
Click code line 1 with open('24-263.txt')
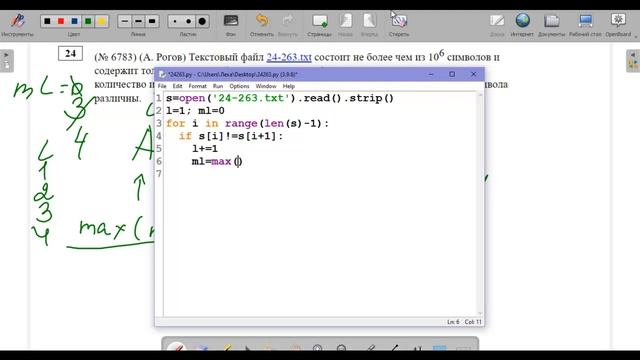(x=280, y=98)
